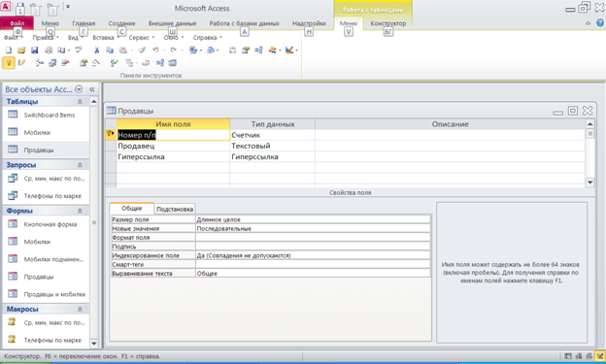Click the Размер поля value Длинное целое
Image resolution: width=606 pixels, height=364 pixels.
(x=313, y=219)
